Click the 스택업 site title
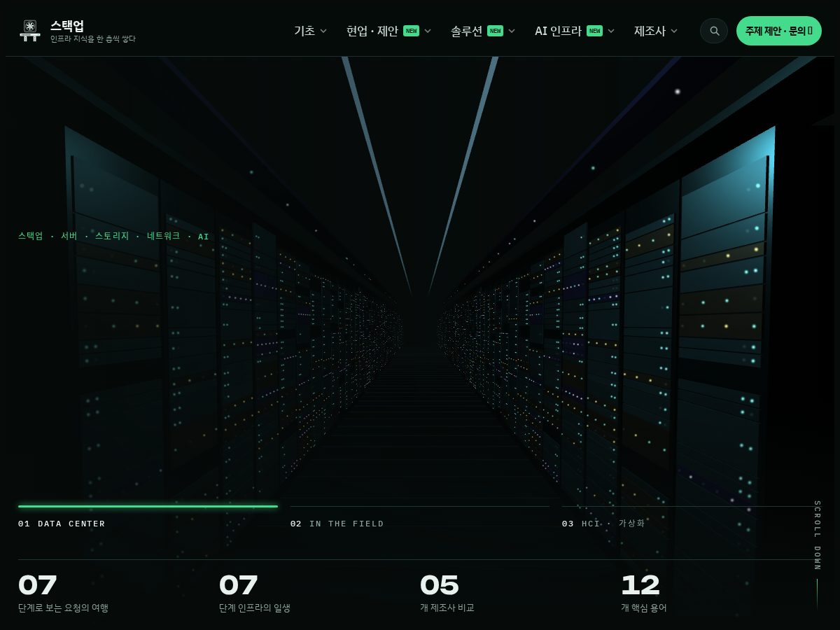 tap(67, 26)
